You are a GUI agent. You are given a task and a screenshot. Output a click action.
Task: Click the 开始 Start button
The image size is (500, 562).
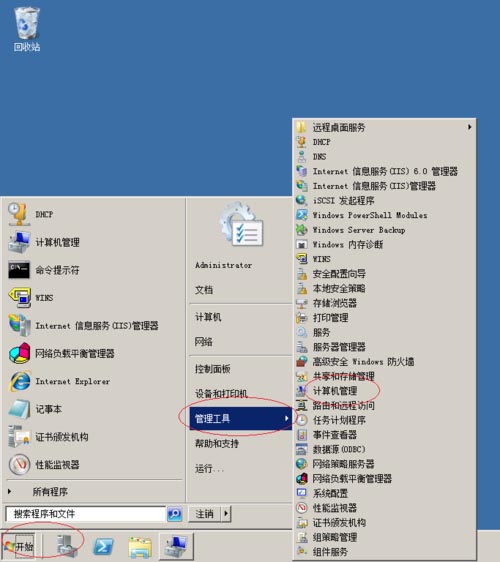(19, 547)
